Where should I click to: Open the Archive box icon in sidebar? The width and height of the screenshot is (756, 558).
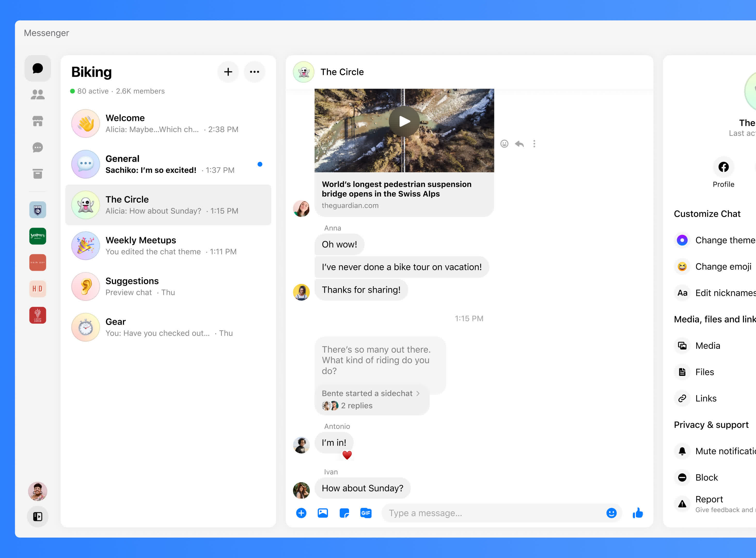(x=38, y=174)
